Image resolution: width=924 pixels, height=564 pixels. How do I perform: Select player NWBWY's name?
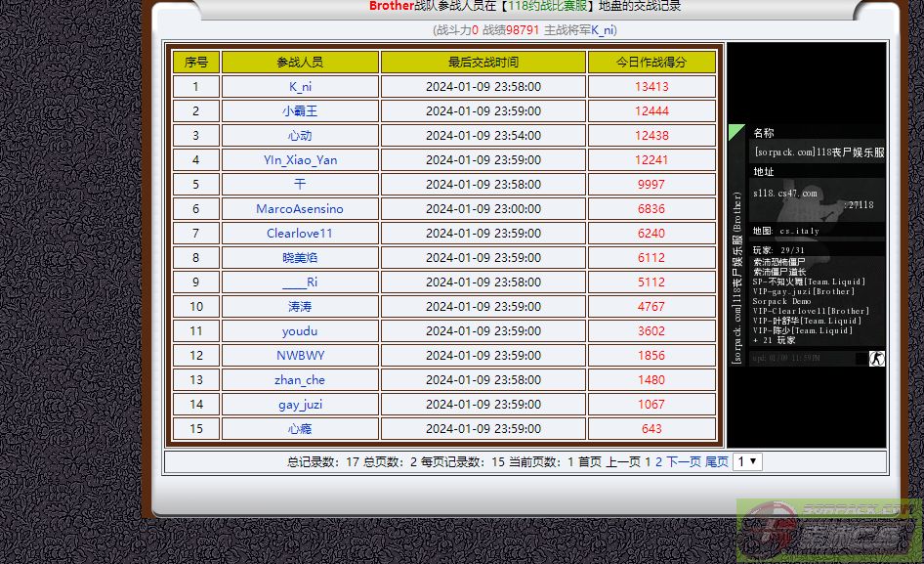pos(300,356)
